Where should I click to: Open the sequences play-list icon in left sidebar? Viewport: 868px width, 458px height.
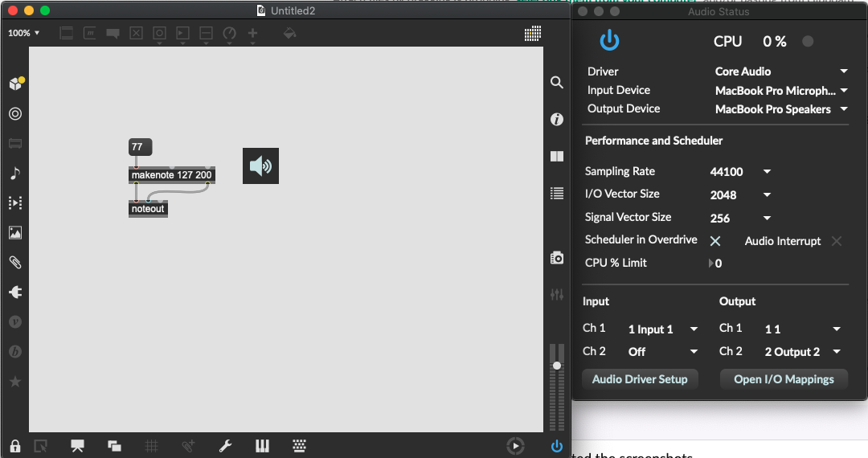pos(15,203)
